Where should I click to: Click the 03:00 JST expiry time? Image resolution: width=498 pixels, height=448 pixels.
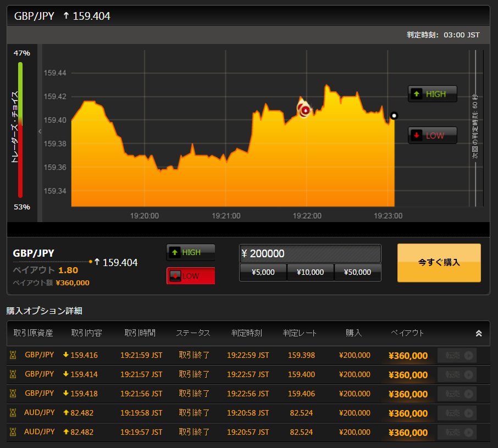click(462, 35)
